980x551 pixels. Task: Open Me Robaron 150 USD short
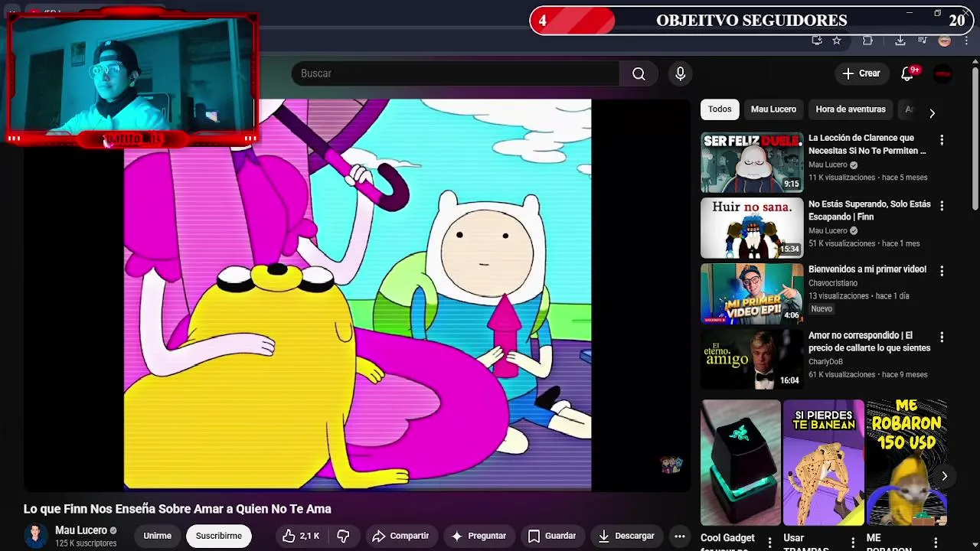click(906, 462)
